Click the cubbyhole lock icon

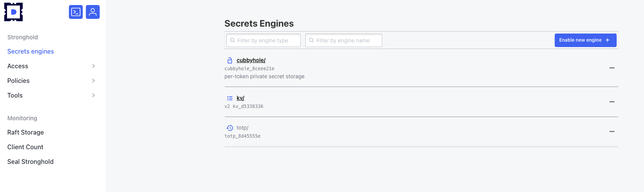[230, 60]
